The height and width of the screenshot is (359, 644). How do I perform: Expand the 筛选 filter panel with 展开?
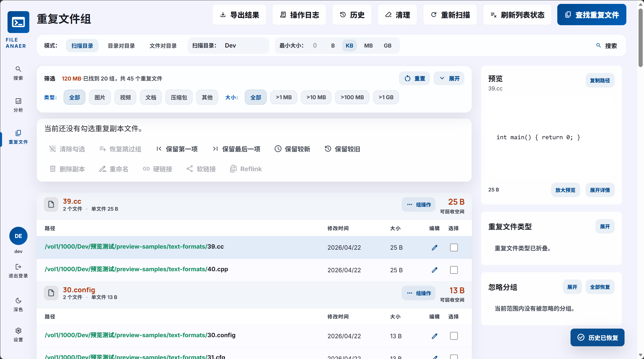coord(449,78)
